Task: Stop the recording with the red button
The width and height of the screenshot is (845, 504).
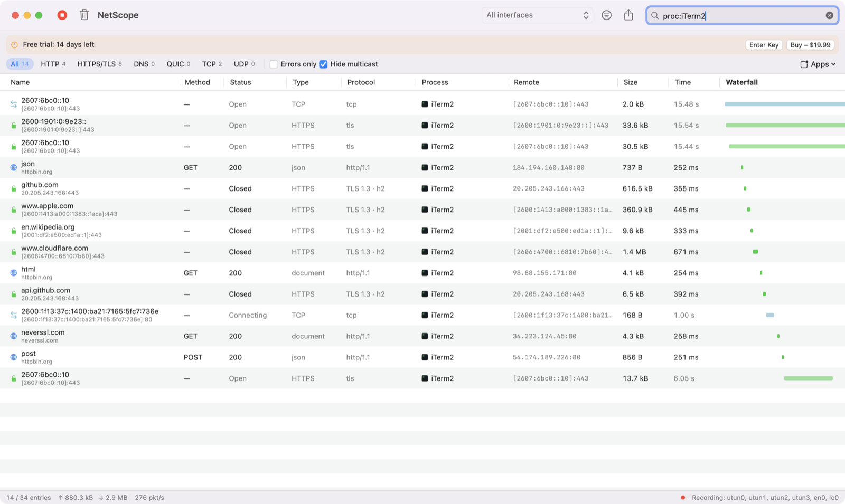Action: tap(62, 15)
